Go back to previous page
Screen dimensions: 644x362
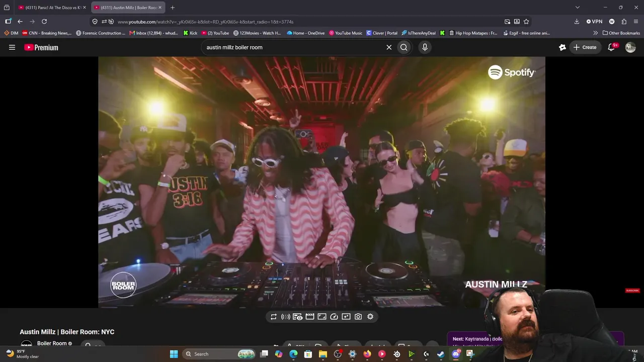point(20,22)
